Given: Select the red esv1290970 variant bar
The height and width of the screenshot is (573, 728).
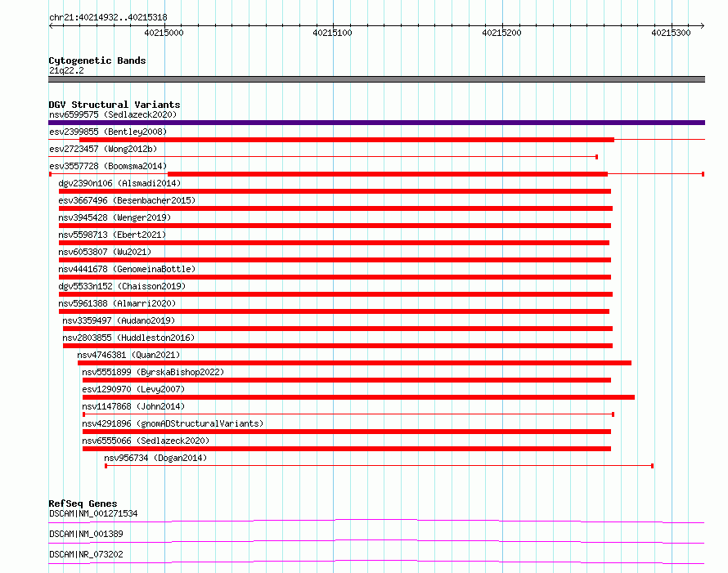Looking at the screenshot, I should click(358, 397).
